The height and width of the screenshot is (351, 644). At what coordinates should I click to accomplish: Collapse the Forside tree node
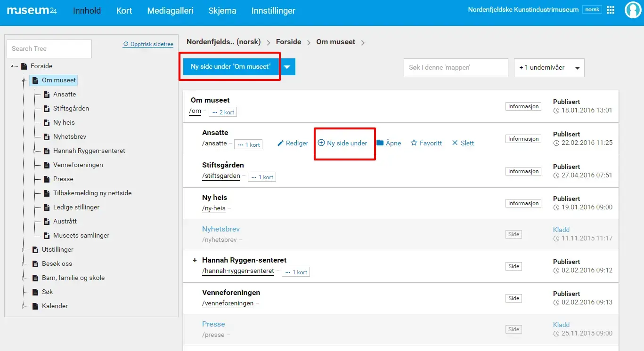(13, 66)
